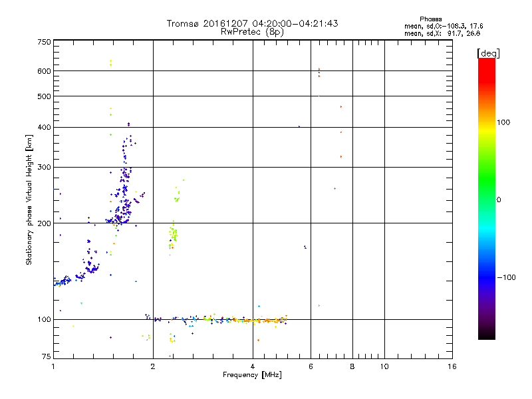Click the colorbar tick label '100'
Viewport: 532px width, 399px height.
(503, 122)
